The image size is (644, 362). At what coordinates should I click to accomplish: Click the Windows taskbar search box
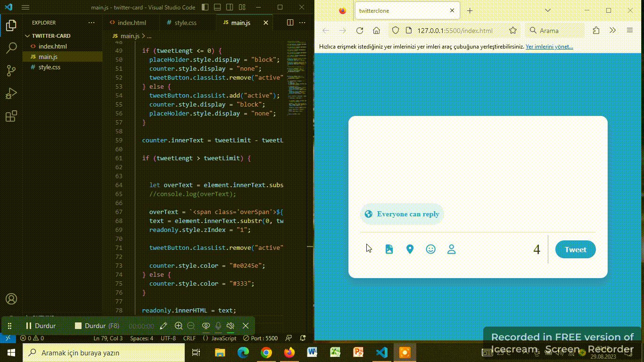tap(104, 353)
